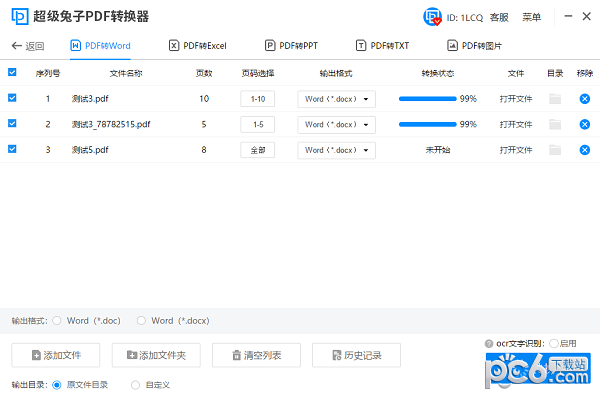Click the 转换状态 column header
Screen dimensions: 600x401
[x=438, y=73]
